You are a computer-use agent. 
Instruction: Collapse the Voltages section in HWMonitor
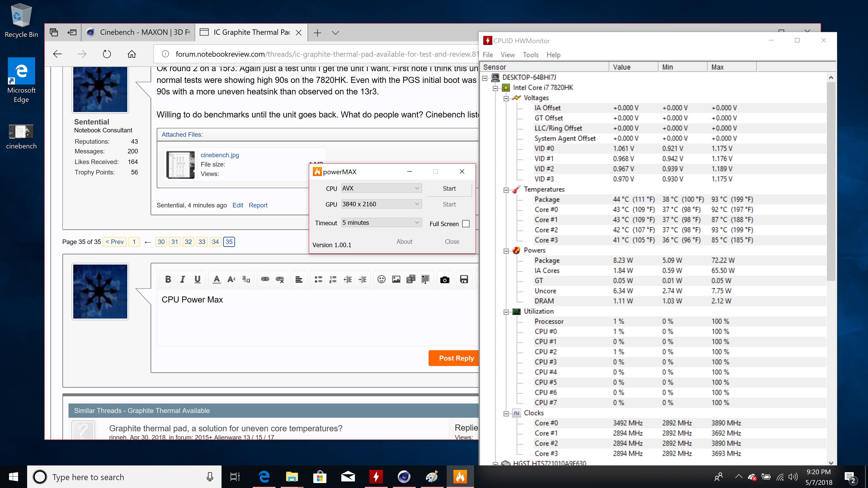506,99
